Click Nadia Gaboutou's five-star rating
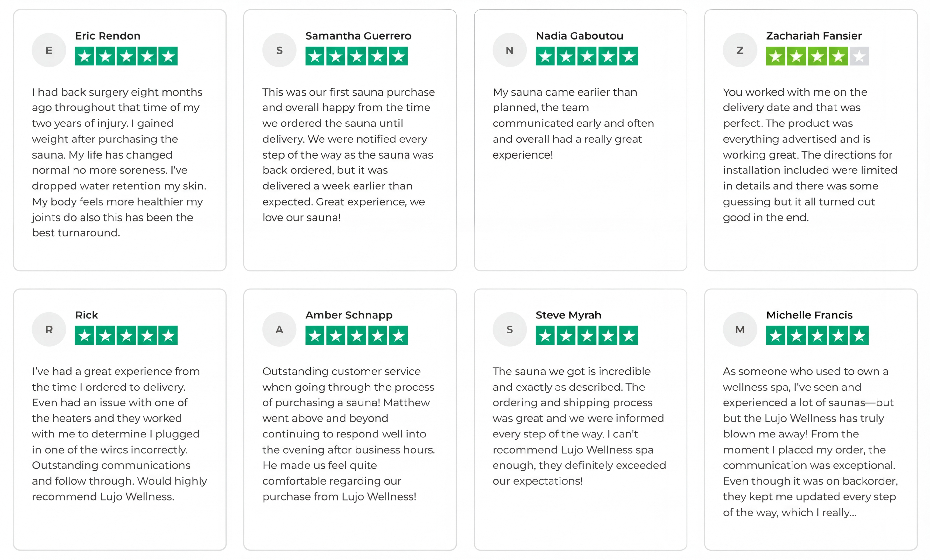930x560 pixels. tap(587, 56)
